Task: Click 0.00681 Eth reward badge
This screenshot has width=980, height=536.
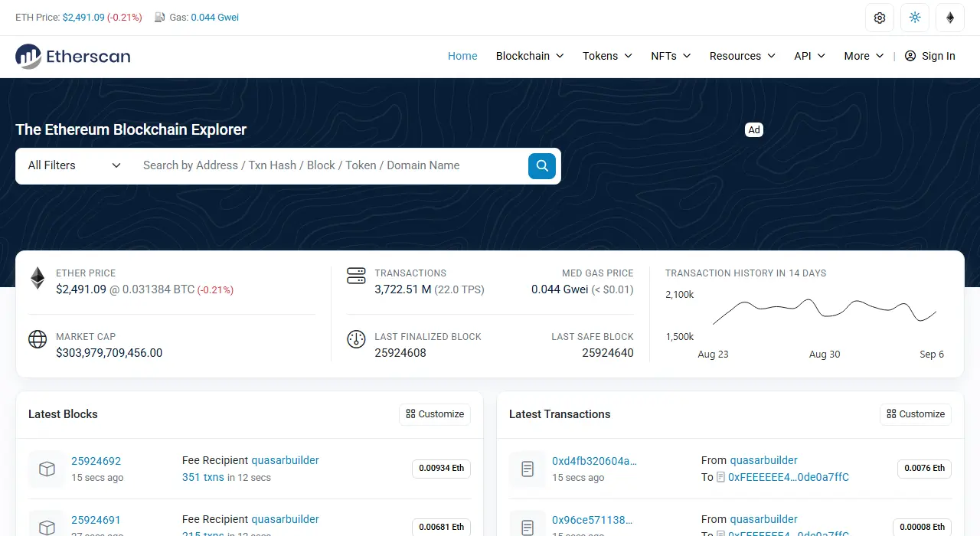Action: click(x=442, y=528)
